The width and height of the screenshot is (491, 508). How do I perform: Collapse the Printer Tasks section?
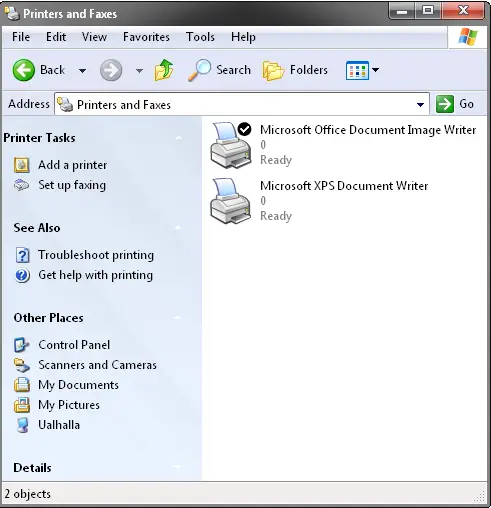point(179,138)
